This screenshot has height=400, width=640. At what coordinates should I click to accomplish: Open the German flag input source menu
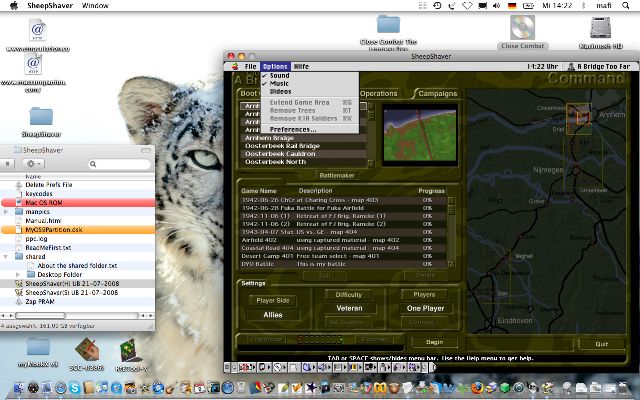512,6
